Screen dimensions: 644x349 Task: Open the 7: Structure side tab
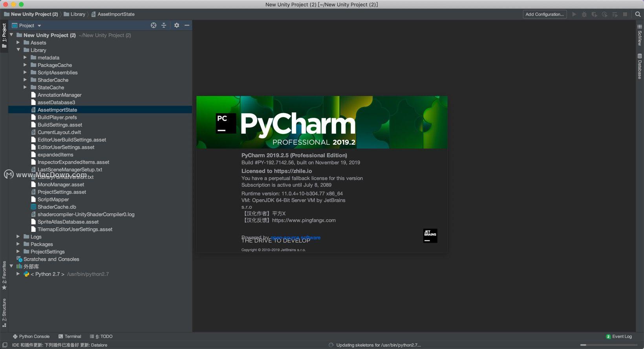tap(4, 313)
